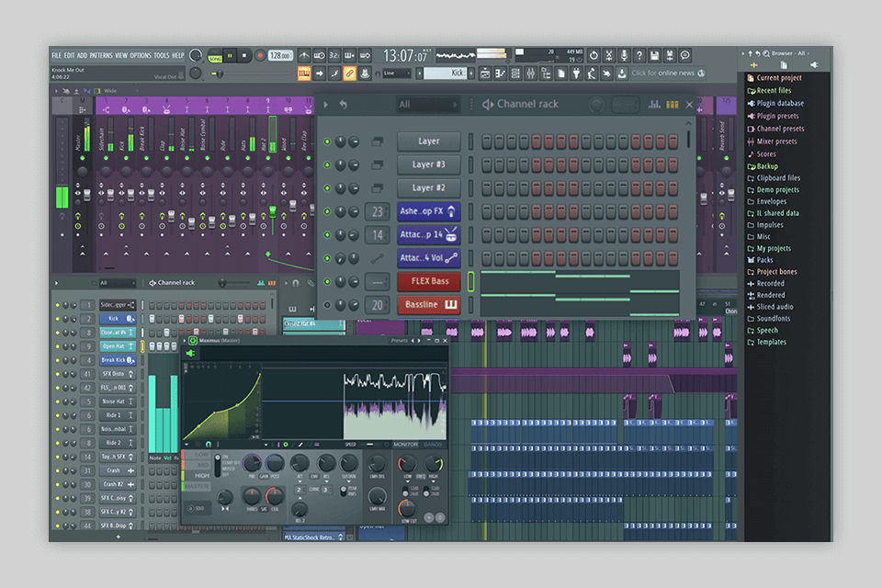Open the graph editor in the channel rack
Viewport: 882px width, 588px height.
click(655, 105)
